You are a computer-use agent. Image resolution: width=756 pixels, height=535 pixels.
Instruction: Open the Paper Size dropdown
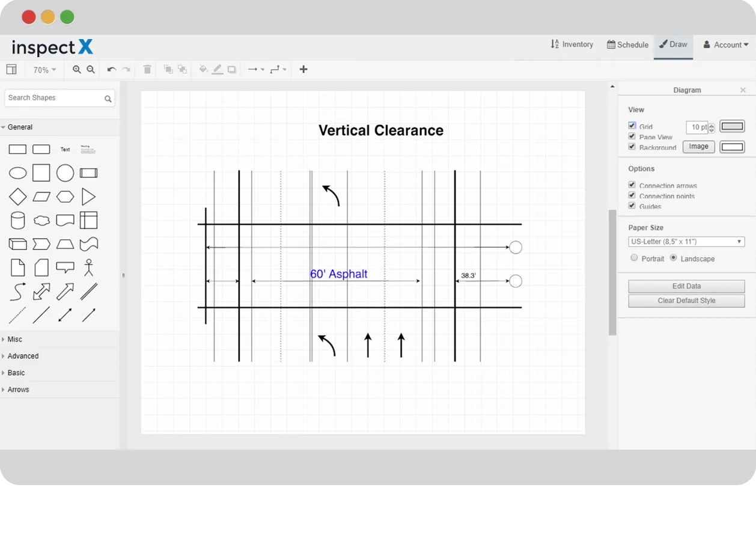[686, 241]
